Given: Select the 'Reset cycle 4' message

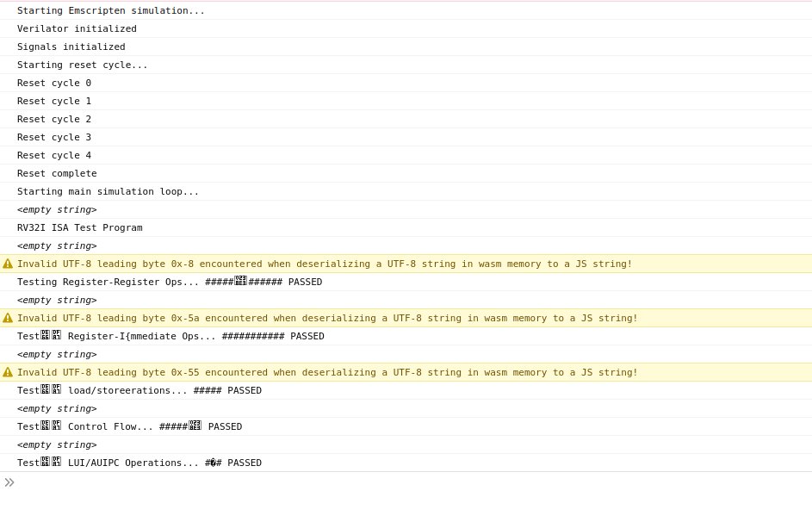Looking at the screenshot, I should tap(53, 155).
